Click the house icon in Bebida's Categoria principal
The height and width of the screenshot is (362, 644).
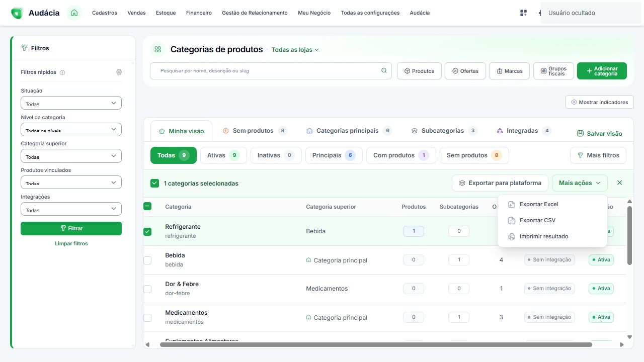tap(309, 260)
